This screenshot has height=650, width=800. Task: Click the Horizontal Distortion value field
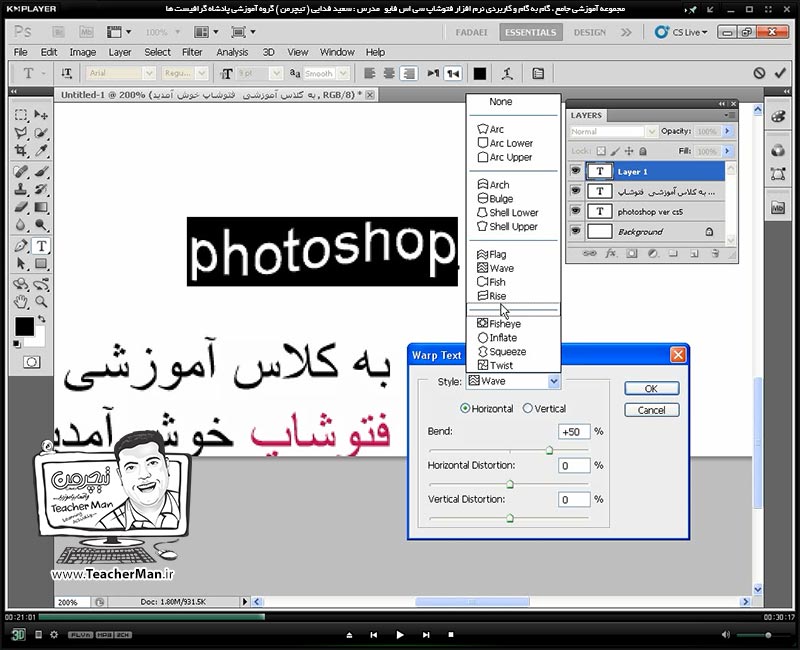tap(574, 465)
